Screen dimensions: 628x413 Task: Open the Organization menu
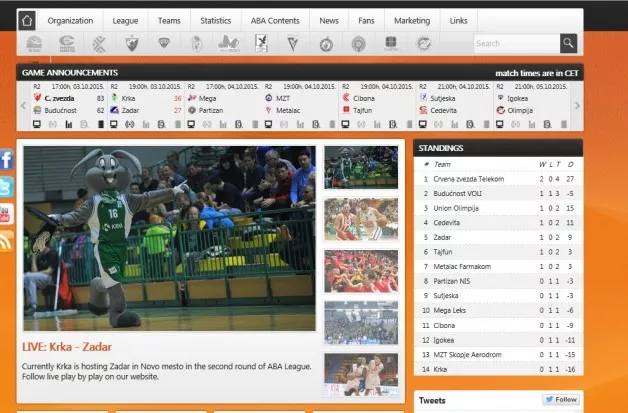pyautogui.click(x=70, y=20)
